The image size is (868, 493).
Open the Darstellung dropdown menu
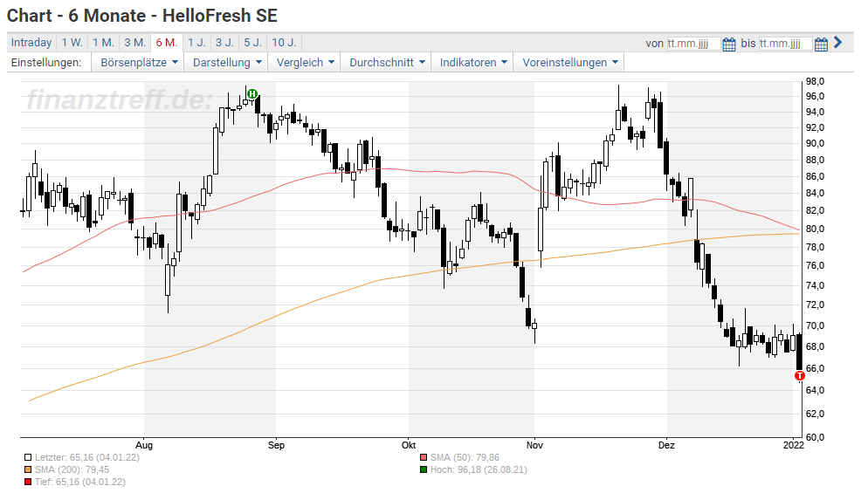pos(227,63)
